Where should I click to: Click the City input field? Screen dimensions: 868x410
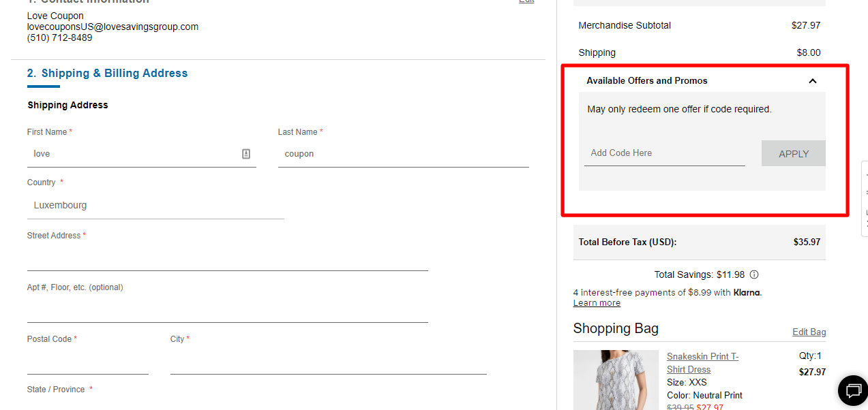(329, 362)
